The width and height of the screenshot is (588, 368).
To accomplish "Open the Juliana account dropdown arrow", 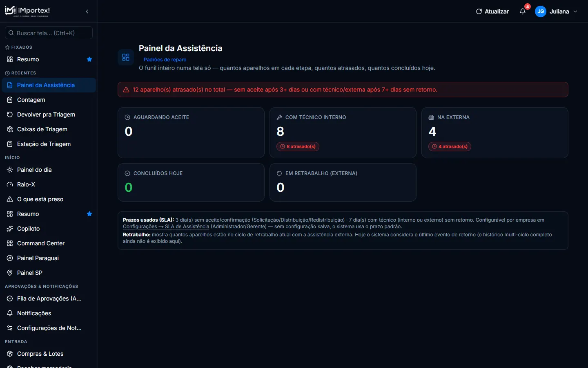I will 575,11.
